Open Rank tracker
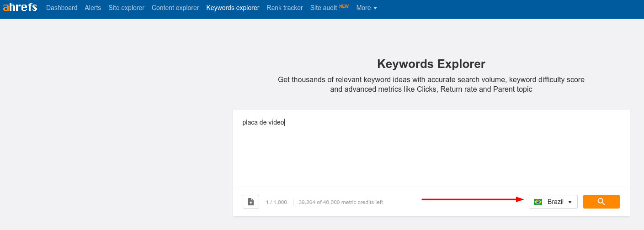The image size is (644, 230). [x=285, y=8]
